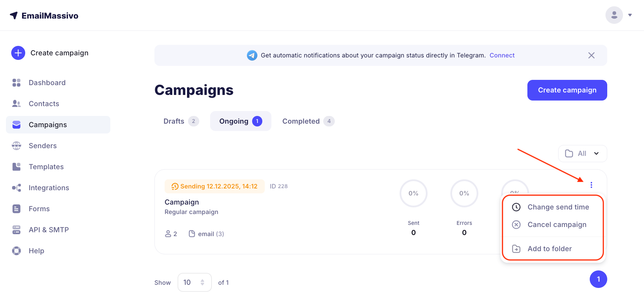The height and width of the screenshot is (303, 644).
Task: Open the Templates page
Action: coord(46,167)
